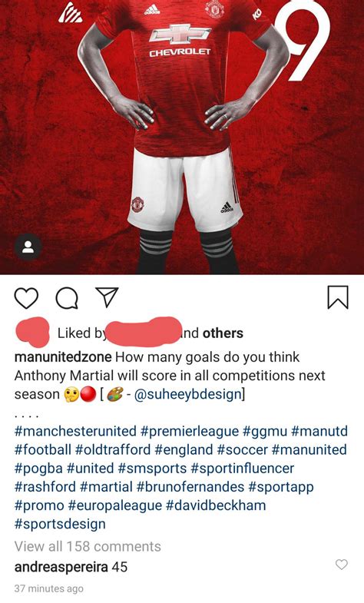Tap the #manchesterunited hashtag
Screen dimensions: 364x603
pyautogui.click(x=75, y=431)
